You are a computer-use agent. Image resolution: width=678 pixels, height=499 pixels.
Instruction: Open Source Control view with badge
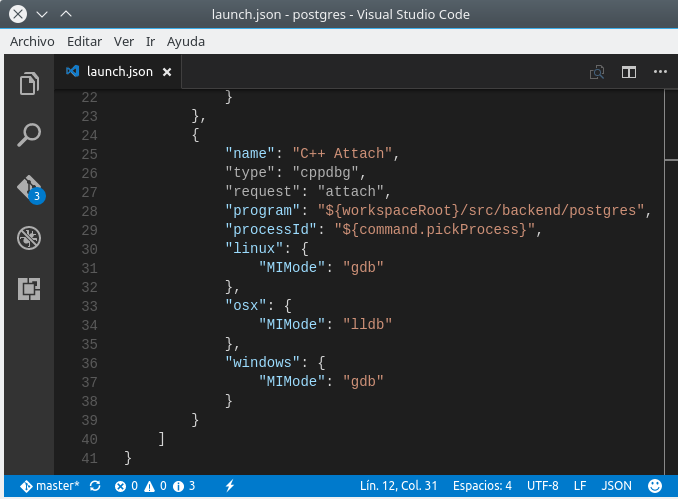tap(29, 188)
